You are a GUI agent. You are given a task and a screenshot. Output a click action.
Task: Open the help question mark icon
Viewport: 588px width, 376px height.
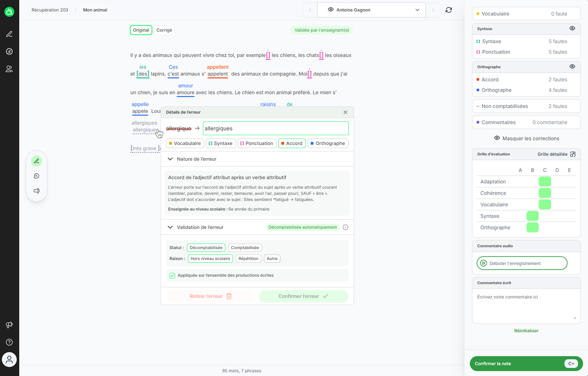point(9,342)
